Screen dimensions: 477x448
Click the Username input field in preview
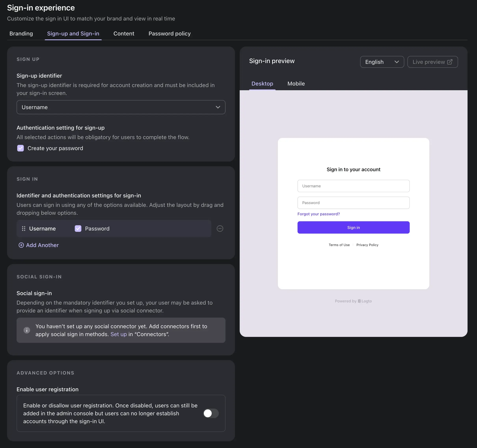pyautogui.click(x=353, y=186)
